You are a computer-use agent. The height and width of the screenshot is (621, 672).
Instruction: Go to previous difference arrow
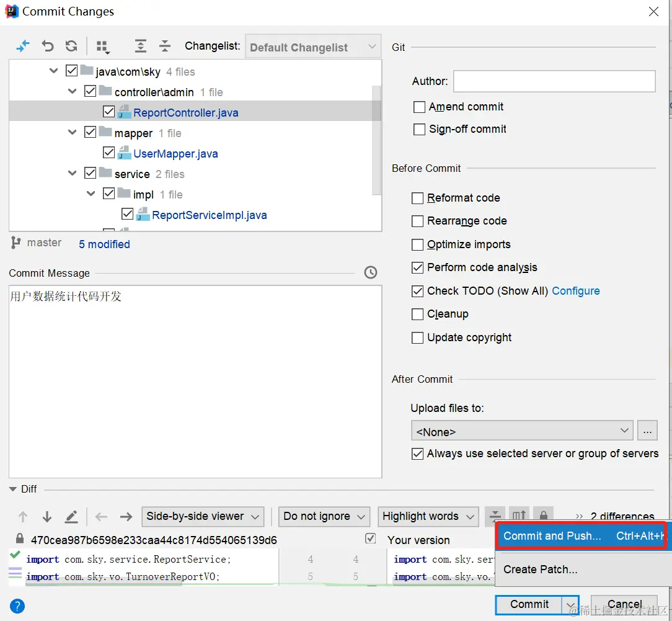(23, 516)
